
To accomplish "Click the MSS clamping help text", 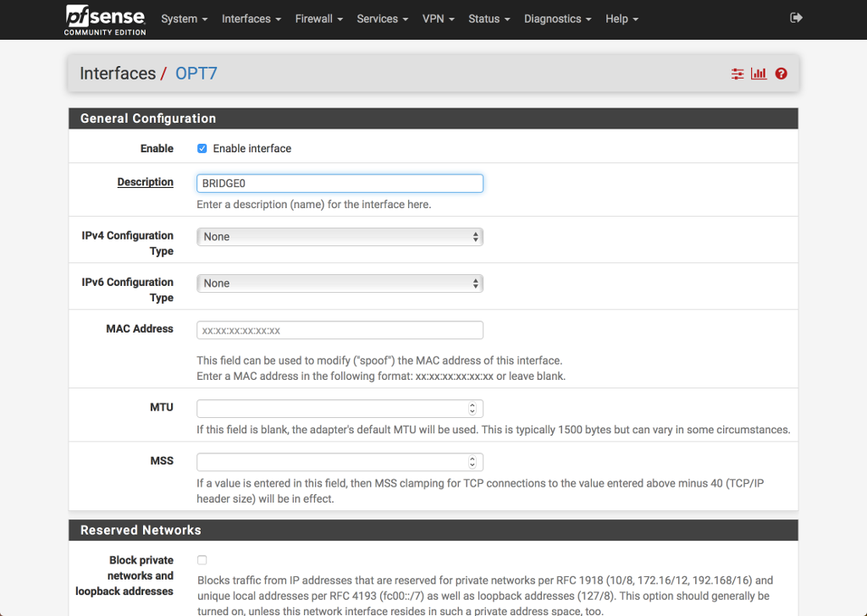I will tap(480, 491).
